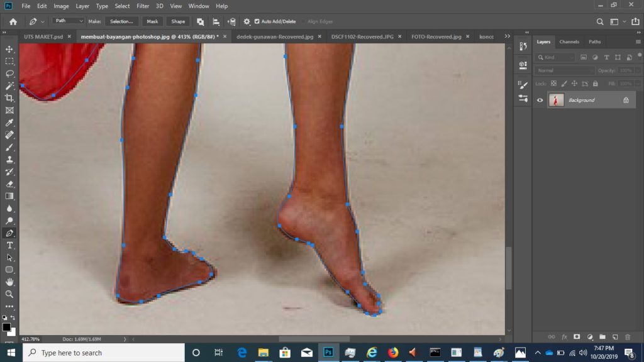Select the Frame tool
Screen dimensions: 644x362
point(9,111)
